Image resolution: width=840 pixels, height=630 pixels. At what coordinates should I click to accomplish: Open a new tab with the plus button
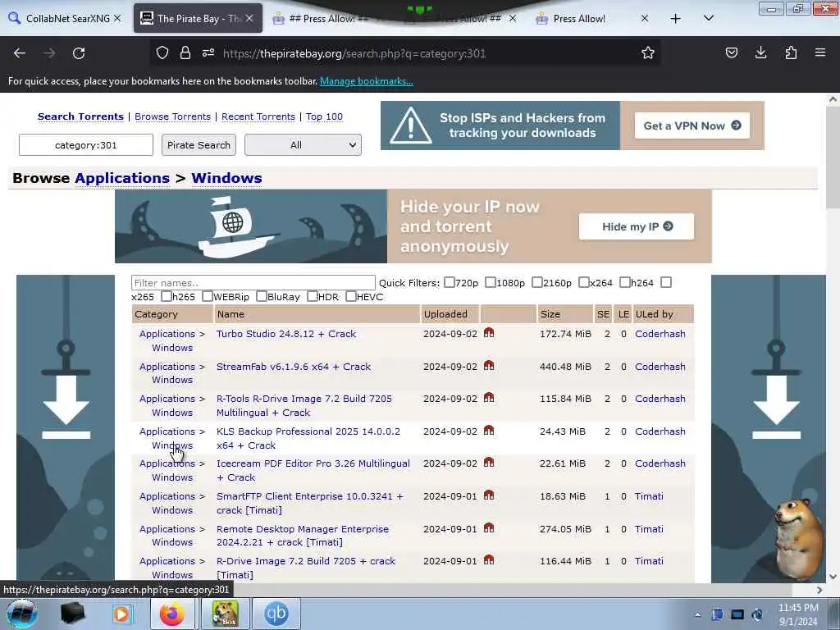[676, 19]
